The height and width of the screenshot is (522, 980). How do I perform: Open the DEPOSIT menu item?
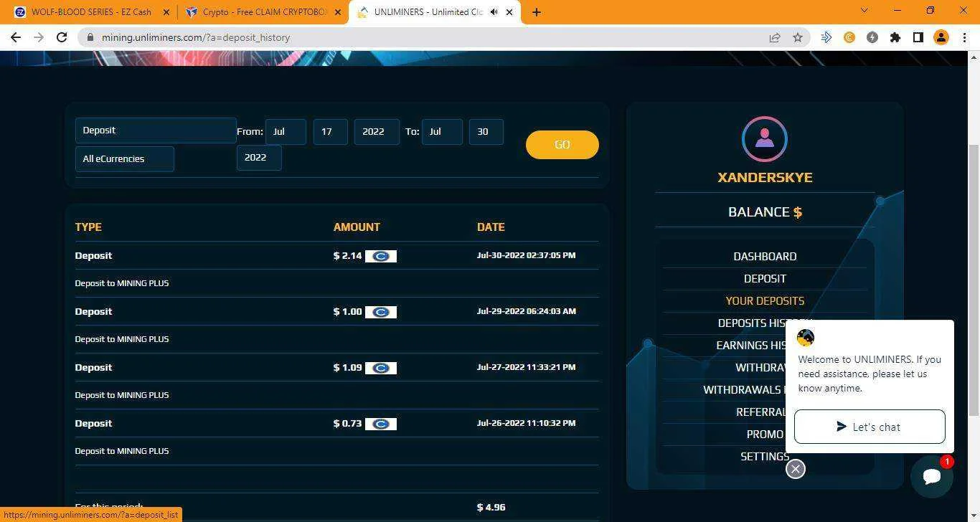[x=765, y=279]
